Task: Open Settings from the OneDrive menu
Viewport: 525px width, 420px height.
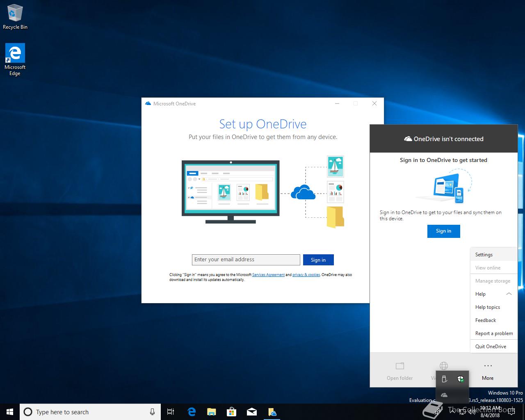Action: pos(493,254)
